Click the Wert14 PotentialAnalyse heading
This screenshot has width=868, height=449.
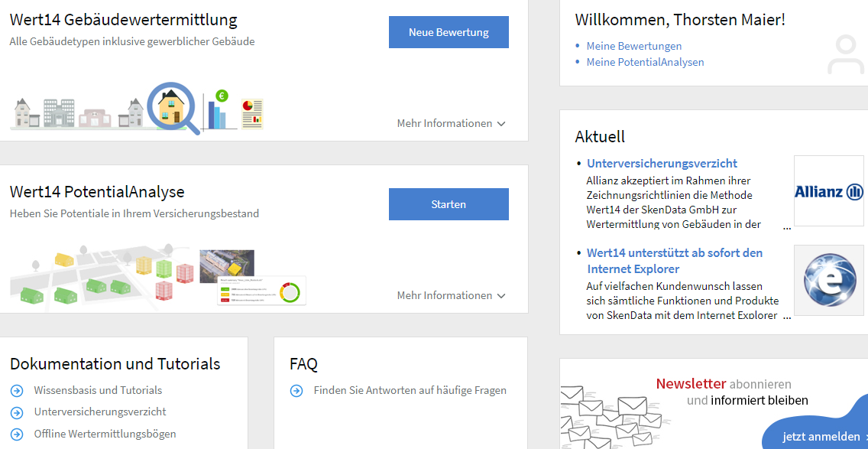97,192
